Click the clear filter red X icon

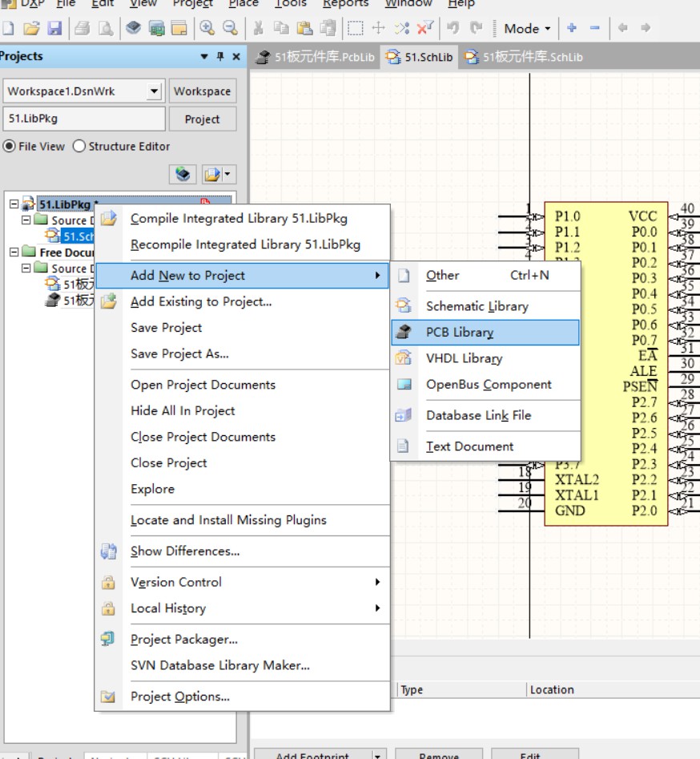click(x=424, y=28)
